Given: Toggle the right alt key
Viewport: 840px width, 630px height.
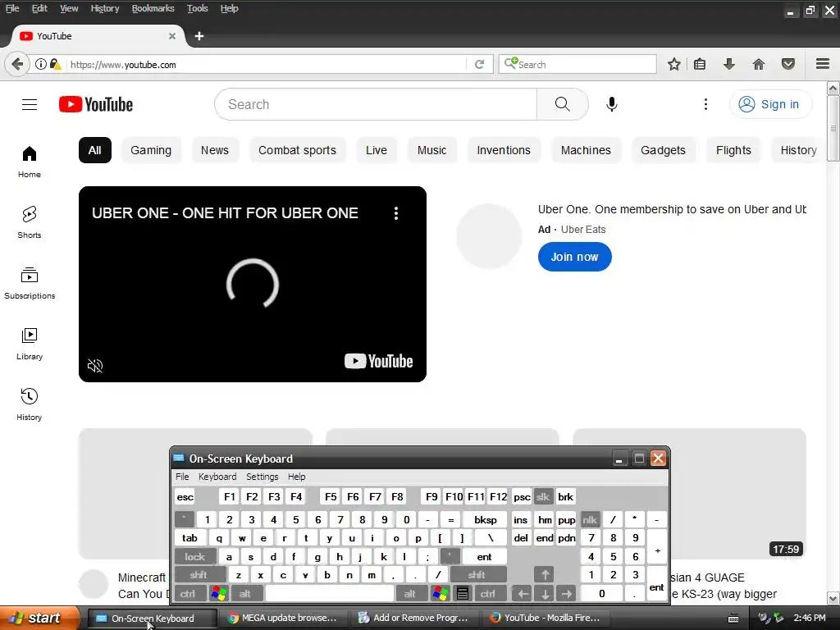Looking at the screenshot, I should pos(410,593).
